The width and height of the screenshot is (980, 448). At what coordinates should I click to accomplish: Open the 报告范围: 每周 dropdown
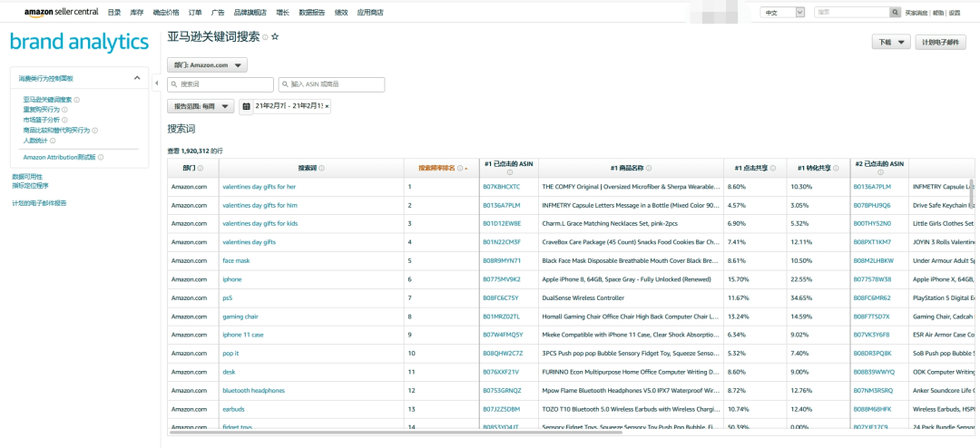pyautogui.click(x=201, y=107)
